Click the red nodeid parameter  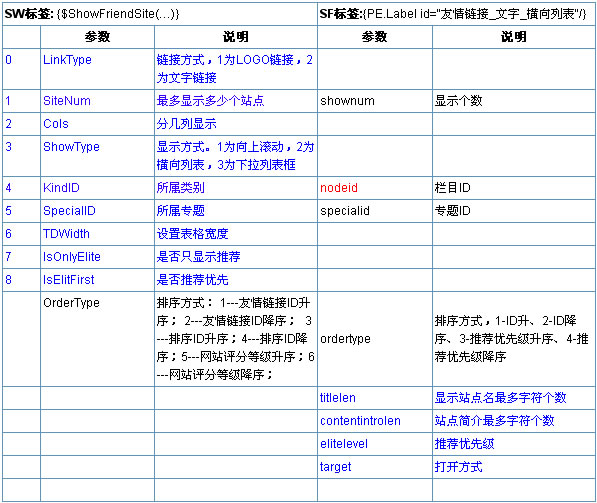[339, 188]
